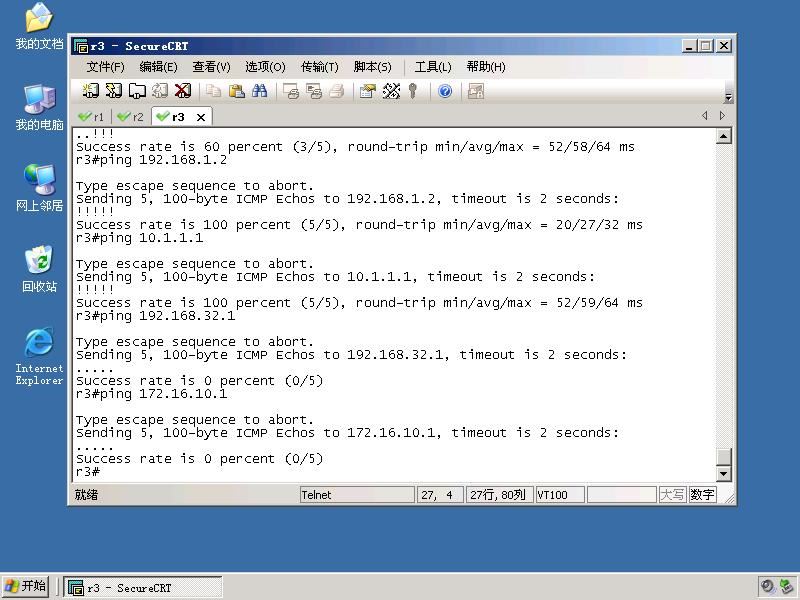Click the Public Key Assistant key icon
The height and width of the screenshot is (600, 800).
tap(413, 91)
